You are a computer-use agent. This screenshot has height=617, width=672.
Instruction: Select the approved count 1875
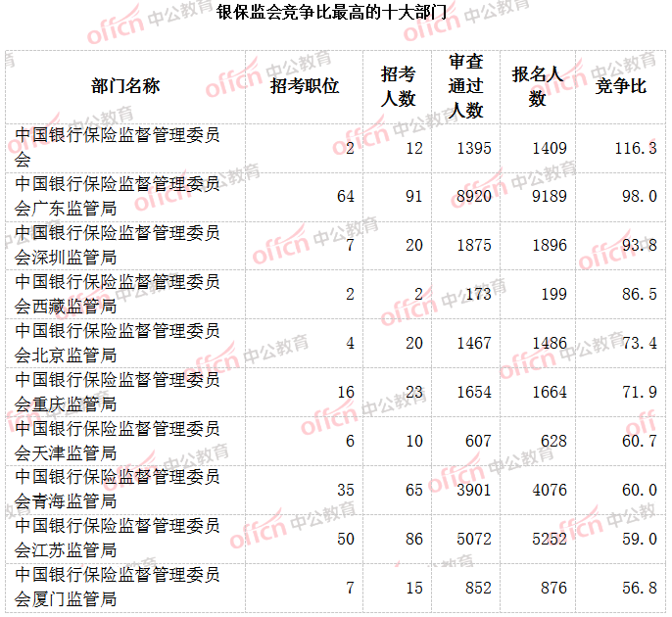(474, 245)
